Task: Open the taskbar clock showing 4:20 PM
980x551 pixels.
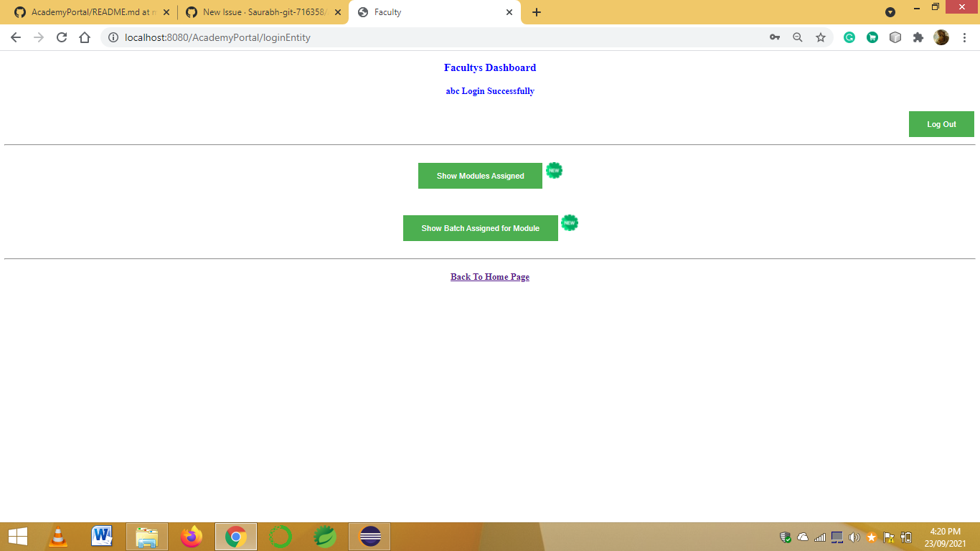Action: (944, 537)
